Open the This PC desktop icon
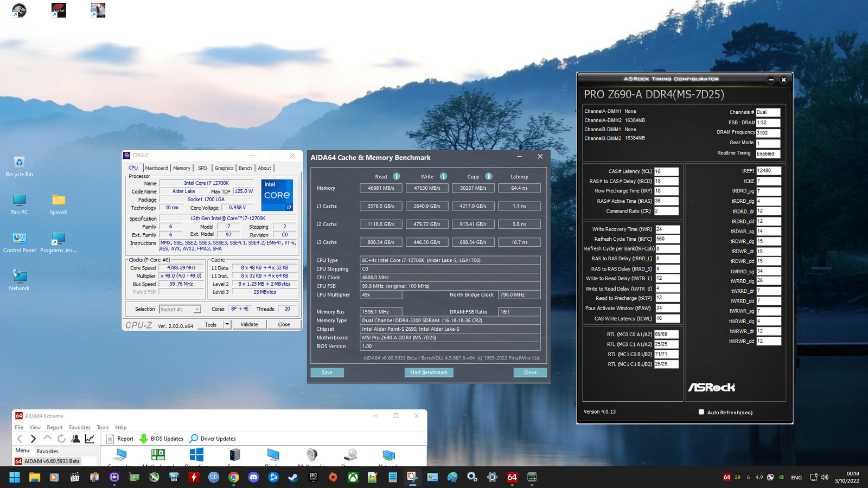The height and width of the screenshot is (488, 868). (19, 204)
